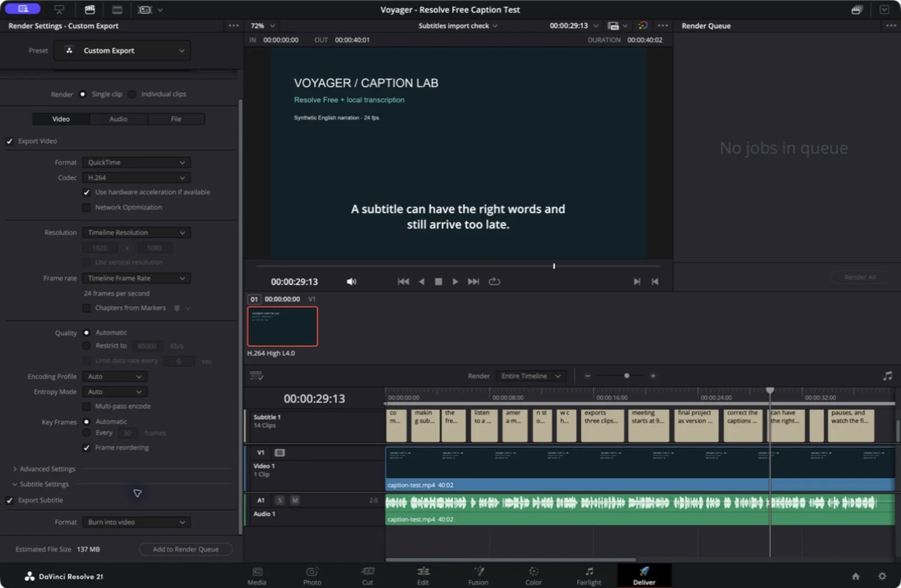The height and width of the screenshot is (588, 901).
Task: Click the Render Queue toggle icon at top right
Action: point(857,10)
